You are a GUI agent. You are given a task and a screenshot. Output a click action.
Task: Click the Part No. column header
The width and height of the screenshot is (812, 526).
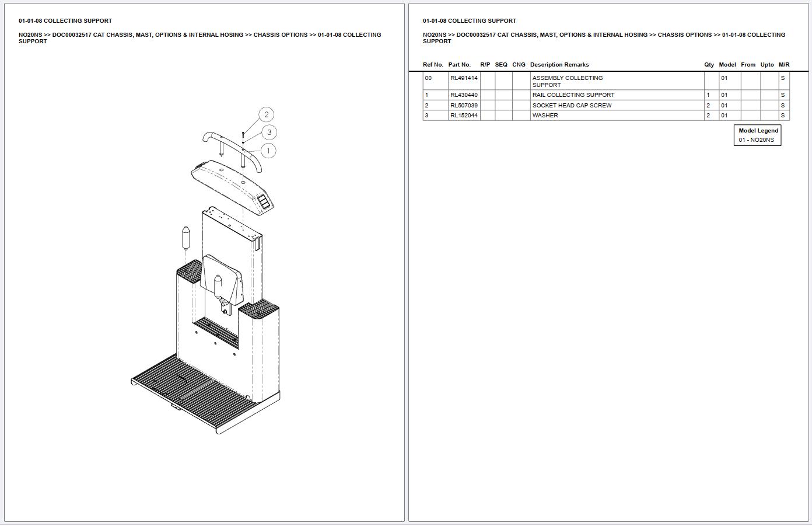459,65
